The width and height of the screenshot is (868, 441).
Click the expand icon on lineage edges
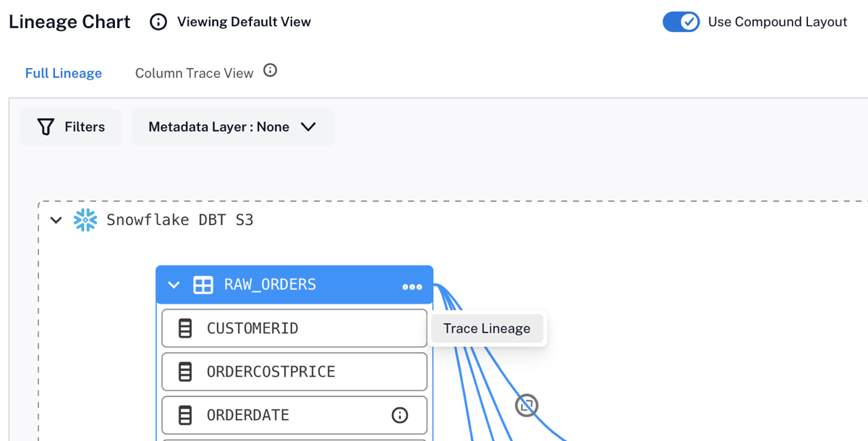pos(527,406)
